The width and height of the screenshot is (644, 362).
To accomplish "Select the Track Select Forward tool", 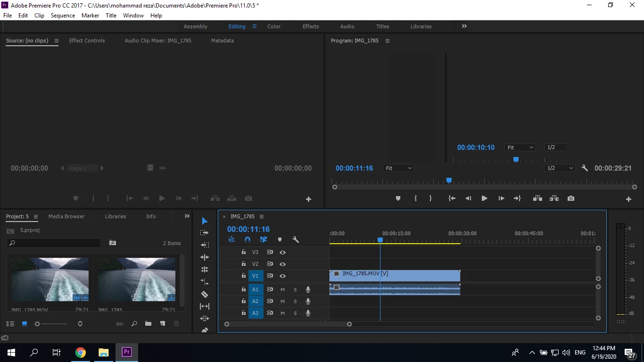I will [205, 233].
